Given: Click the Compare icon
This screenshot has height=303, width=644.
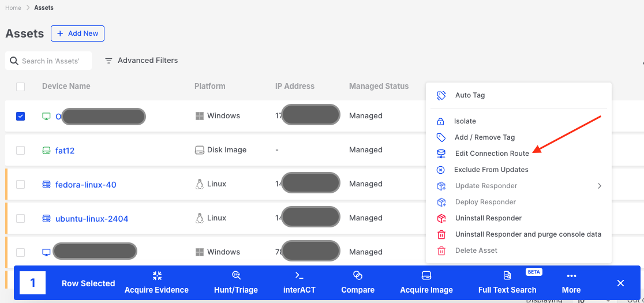Looking at the screenshot, I should tap(358, 275).
